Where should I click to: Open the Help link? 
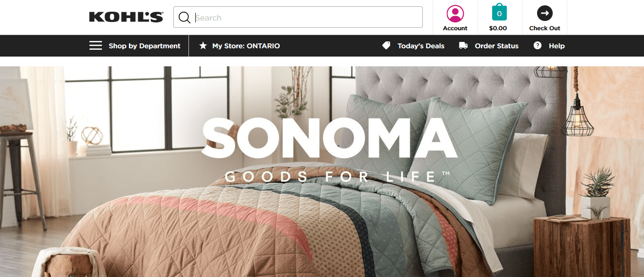coord(557,46)
